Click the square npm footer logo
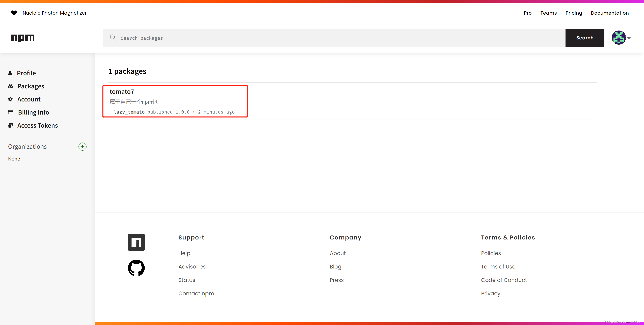 coord(136,242)
